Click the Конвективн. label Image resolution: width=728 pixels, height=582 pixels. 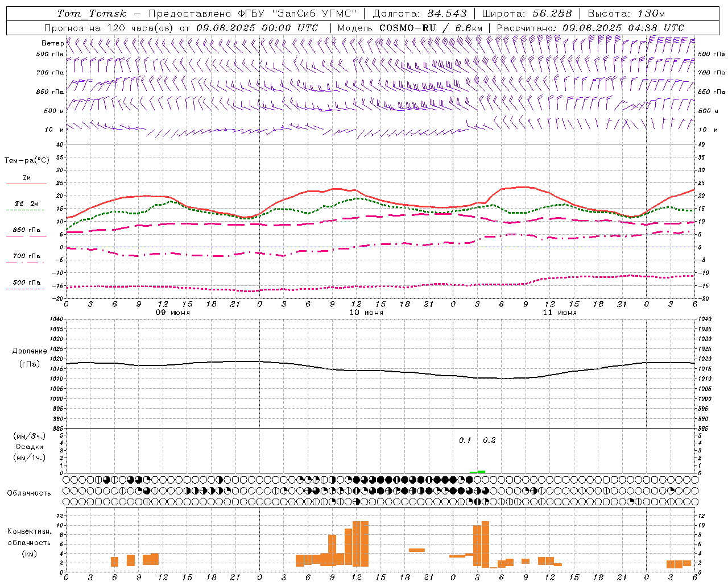pos(30,531)
